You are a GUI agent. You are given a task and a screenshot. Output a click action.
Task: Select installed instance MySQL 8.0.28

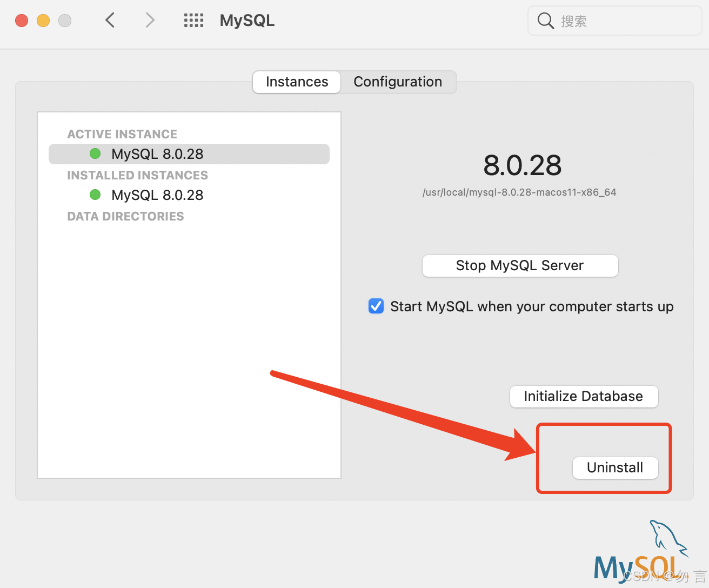tap(189, 195)
